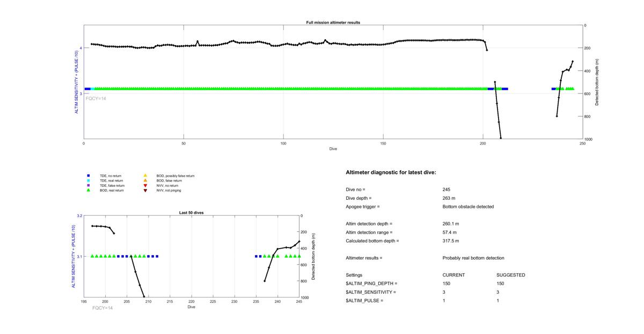The width and height of the screenshot is (644, 334).
Task: Click the yellow triangle beside 'BOD, possibly false return'
Action: 145,176
